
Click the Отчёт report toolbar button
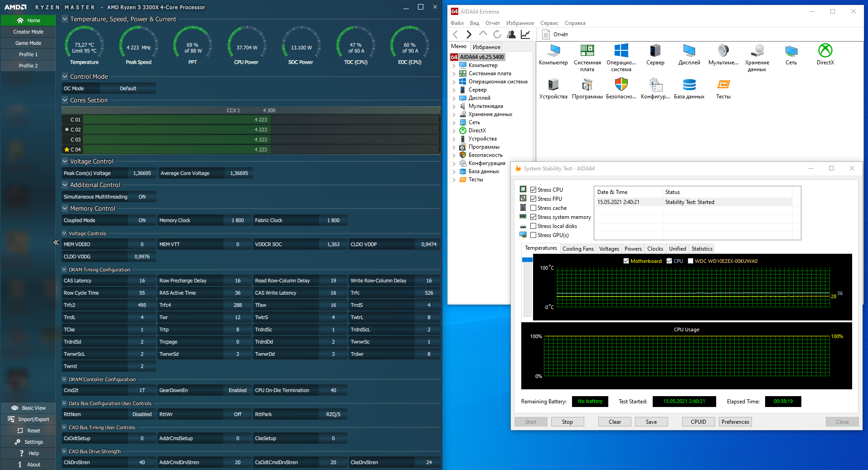point(555,34)
